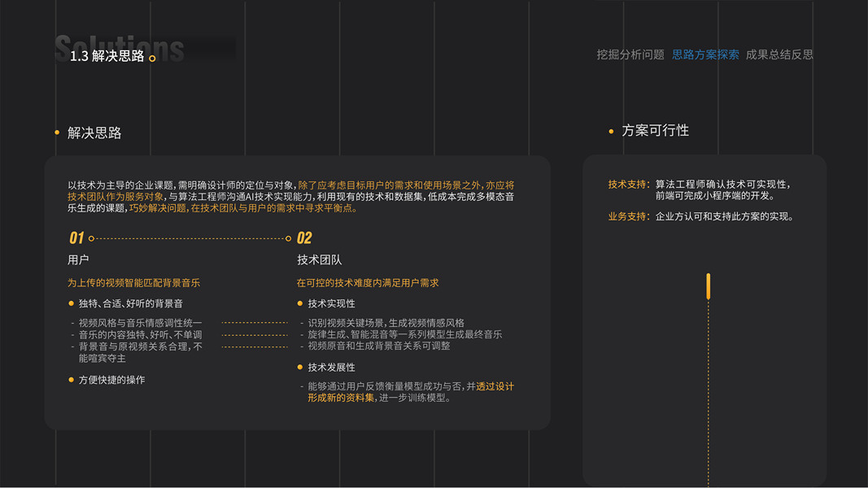Screen dimensions: 868x488
Task: Click 企业方认可和支持此方案的实现 text
Action: [x=725, y=216]
